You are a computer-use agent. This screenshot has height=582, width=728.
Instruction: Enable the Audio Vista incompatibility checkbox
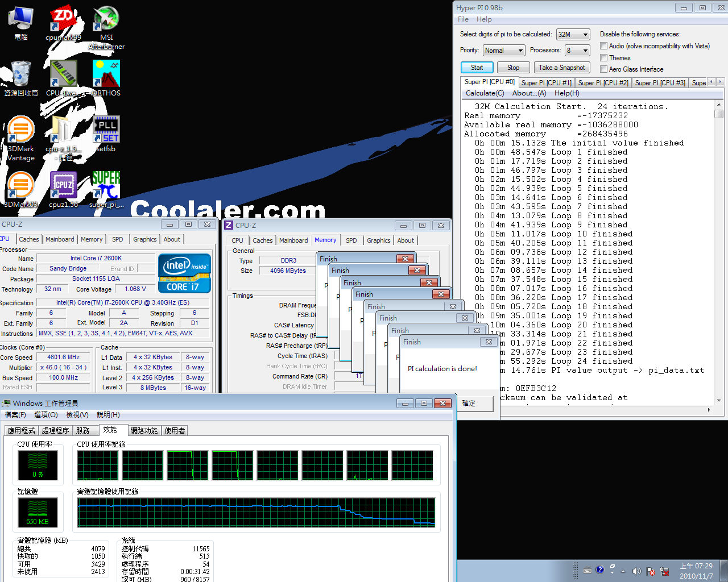pyautogui.click(x=604, y=46)
